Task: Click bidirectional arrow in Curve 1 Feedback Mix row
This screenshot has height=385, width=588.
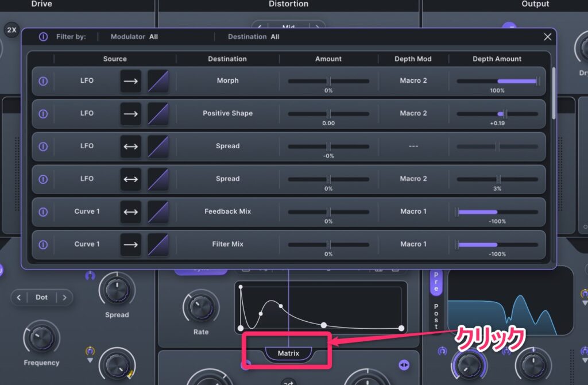Action: (131, 211)
